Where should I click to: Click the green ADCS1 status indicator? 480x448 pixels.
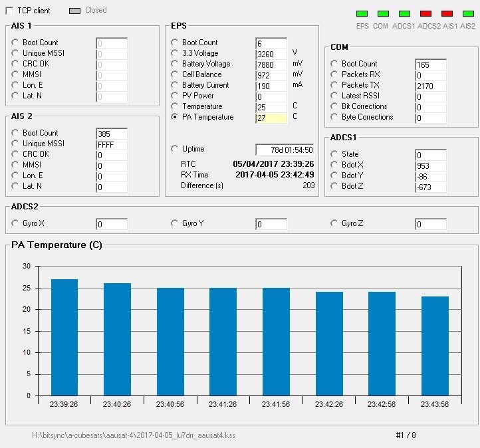click(x=404, y=13)
